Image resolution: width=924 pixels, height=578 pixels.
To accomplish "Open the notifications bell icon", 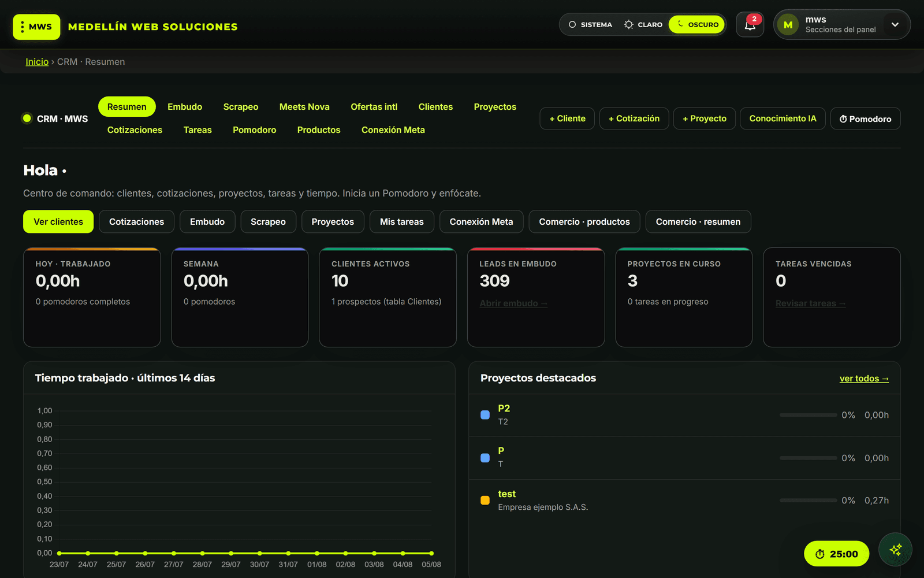I will tap(750, 25).
